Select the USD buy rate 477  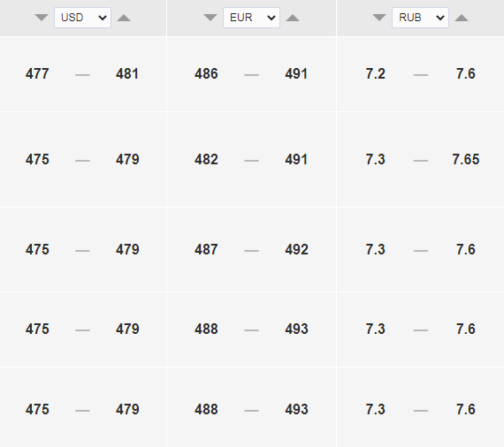tap(37, 74)
